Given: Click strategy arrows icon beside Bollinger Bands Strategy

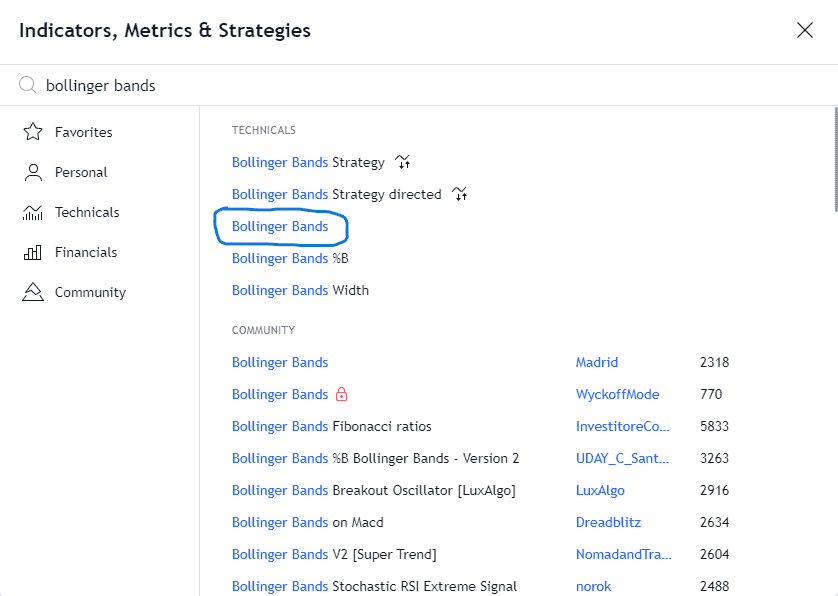Looking at the screenshot, I should pos(402,161).
